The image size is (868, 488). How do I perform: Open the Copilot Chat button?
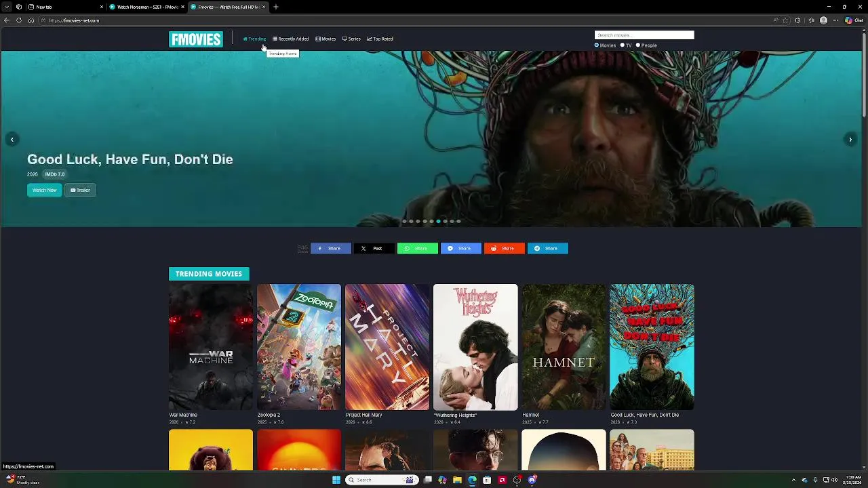853,20
